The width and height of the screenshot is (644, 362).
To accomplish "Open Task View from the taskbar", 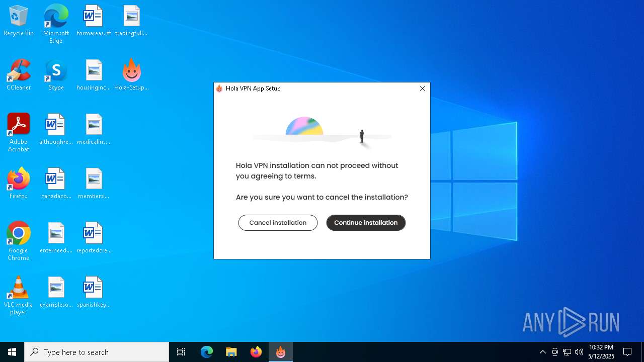I will (181, 352).
